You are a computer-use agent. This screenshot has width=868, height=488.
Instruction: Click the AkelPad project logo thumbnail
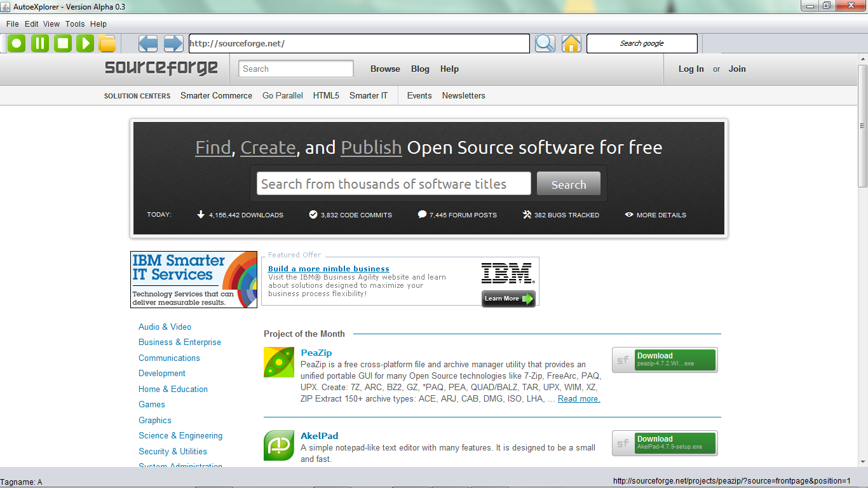coord(278,445)
